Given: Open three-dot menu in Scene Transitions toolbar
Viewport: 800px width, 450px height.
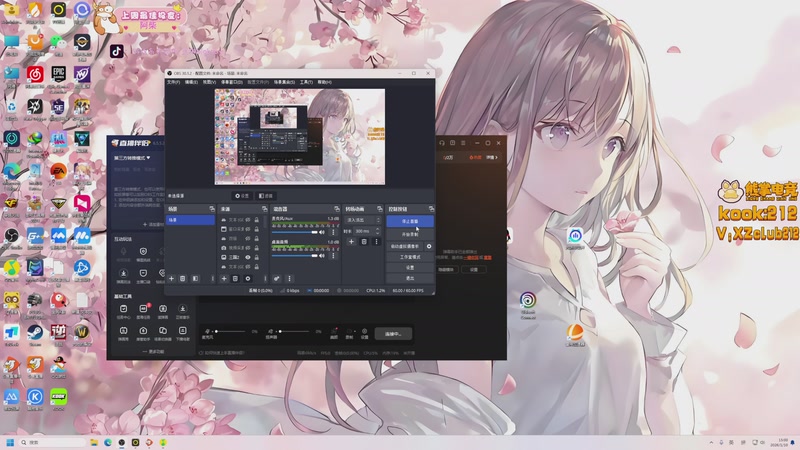Looking at the screenshot, I should [x=377, y=241].
